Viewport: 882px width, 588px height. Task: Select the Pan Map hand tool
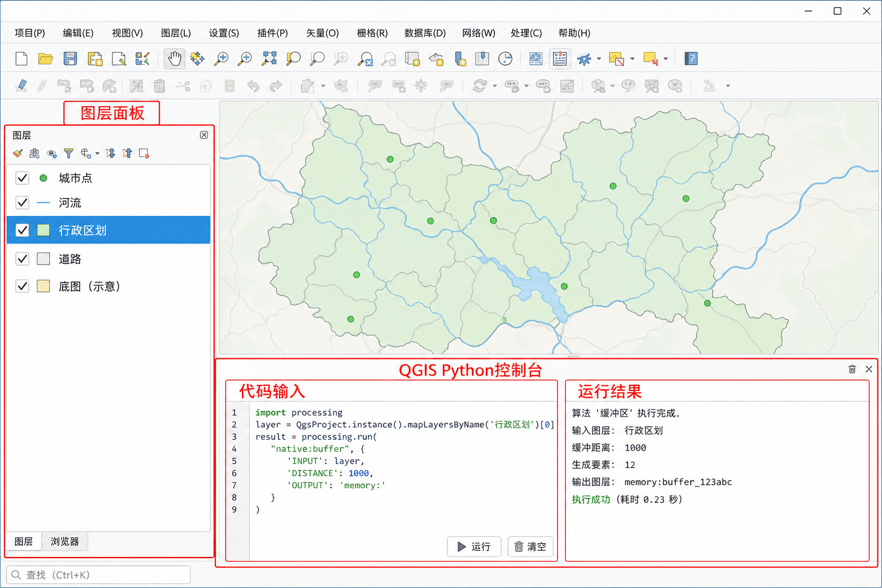(175, 58)
